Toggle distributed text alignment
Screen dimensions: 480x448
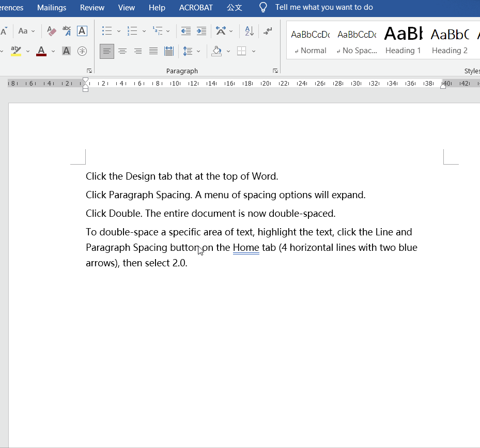point(168,51)
